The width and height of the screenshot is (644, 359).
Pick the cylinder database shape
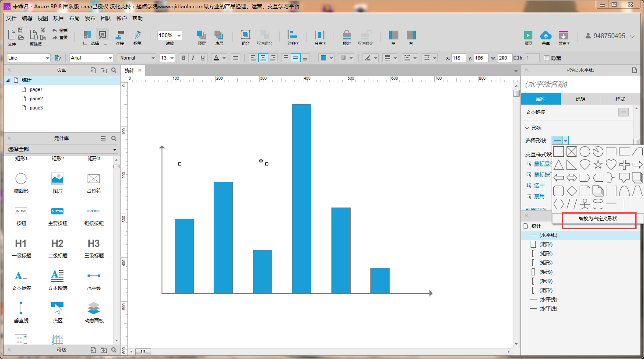[x=598, y=204]
